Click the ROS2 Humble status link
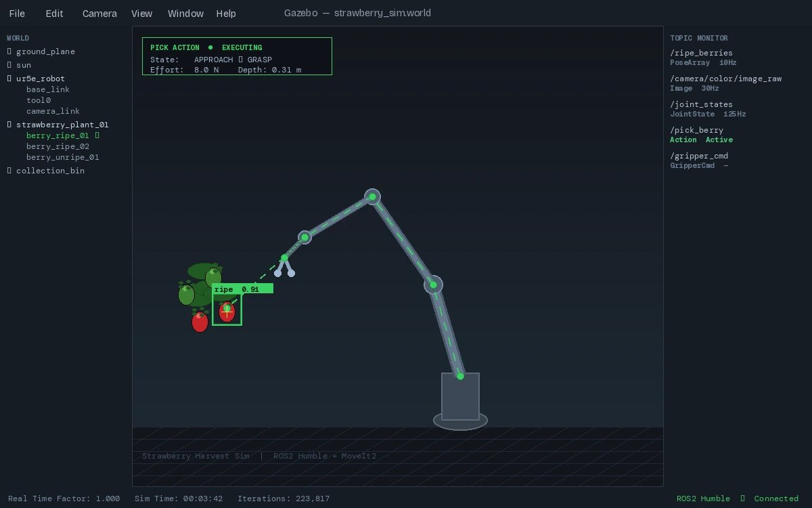The image size is (812, 508). (x=703, y=499)
